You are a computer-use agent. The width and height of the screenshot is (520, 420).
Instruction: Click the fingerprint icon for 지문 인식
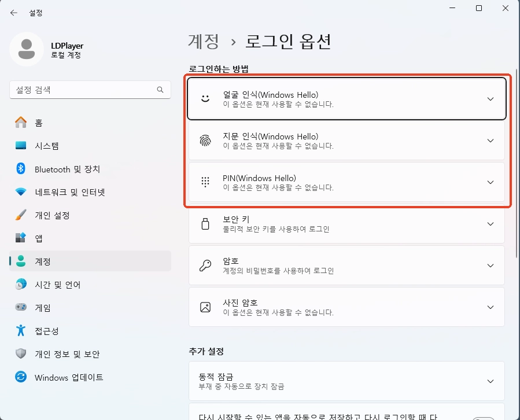pyautogui.click(x=205, y=141)
